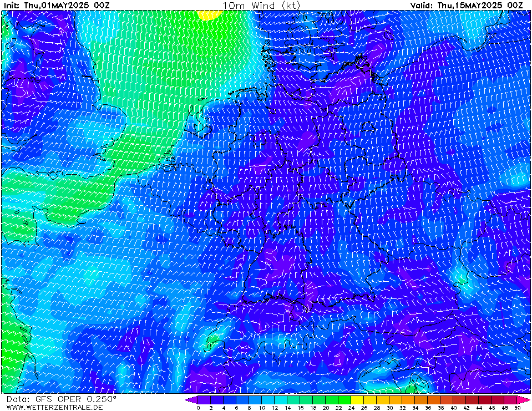Screen dimensions: 532x411
Task: Select the teal-green 14–16 kt swatch
Action: click(x=293, y=400)
